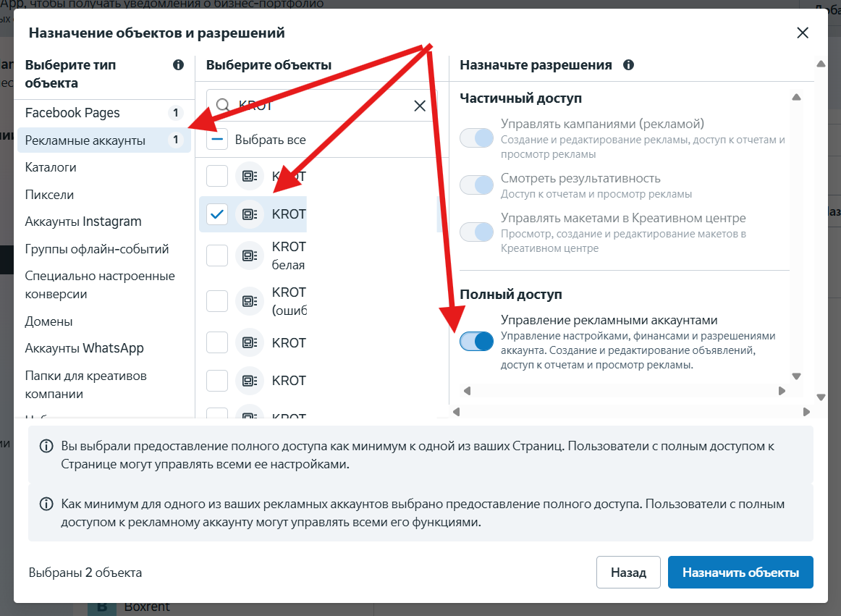The height and width of the screenshot is (616, 841).
Task: Click info icon in рекламных аккаунтов notice
Action: (x=46, y=504)
